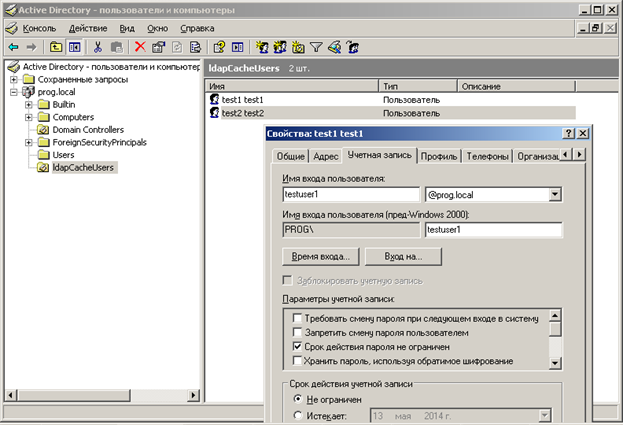Click the Filter funnel icon
The image size is (625, 425).
click(x=316, y=47)
